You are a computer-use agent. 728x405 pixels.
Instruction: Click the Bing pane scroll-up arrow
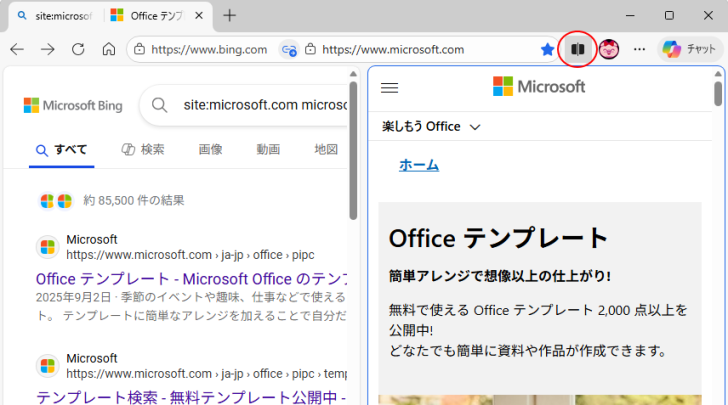click(x=353, y=74)
